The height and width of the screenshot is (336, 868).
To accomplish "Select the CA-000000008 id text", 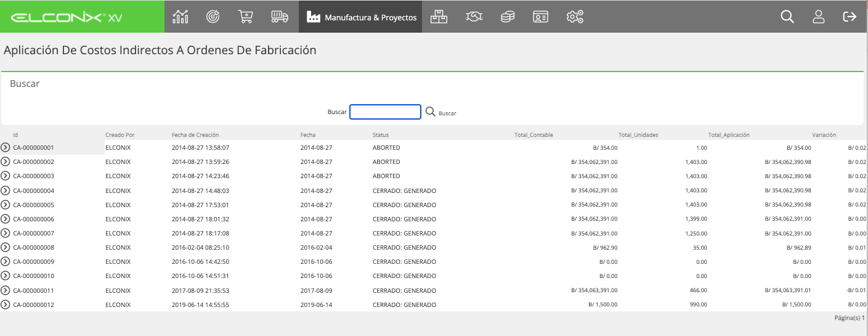I will click(x=34, y=247).
